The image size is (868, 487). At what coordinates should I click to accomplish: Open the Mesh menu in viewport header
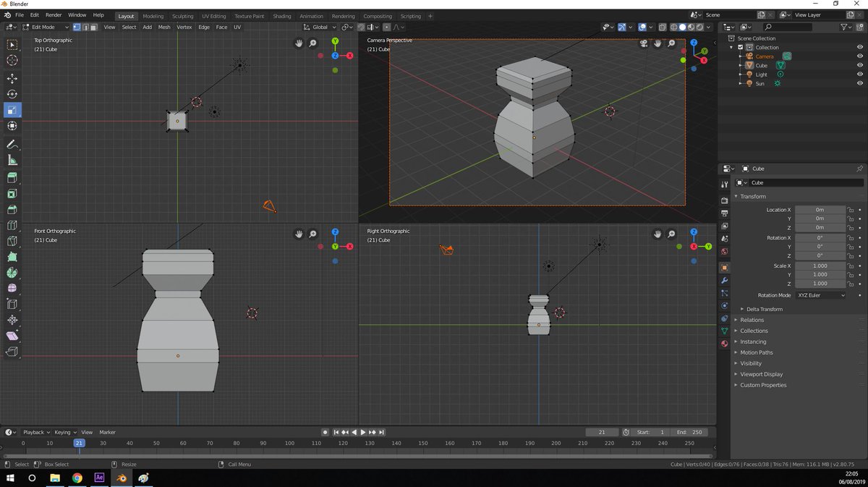click(164, 27)
